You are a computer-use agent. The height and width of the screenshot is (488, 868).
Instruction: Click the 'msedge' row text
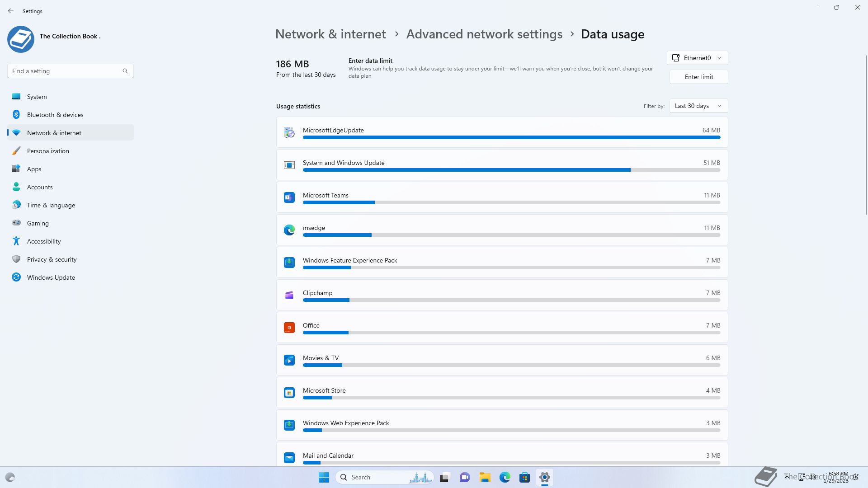pyautogui.click(x=314, y=228)
